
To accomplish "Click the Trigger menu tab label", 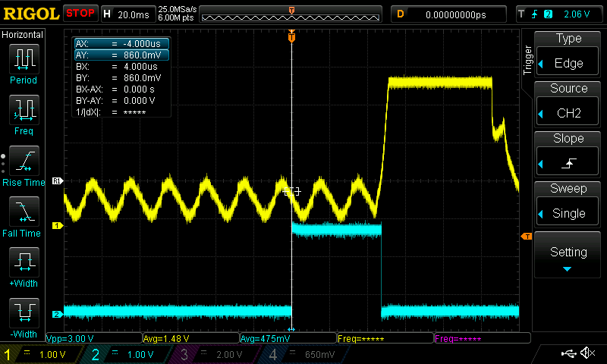I will (x=527, y=60).
